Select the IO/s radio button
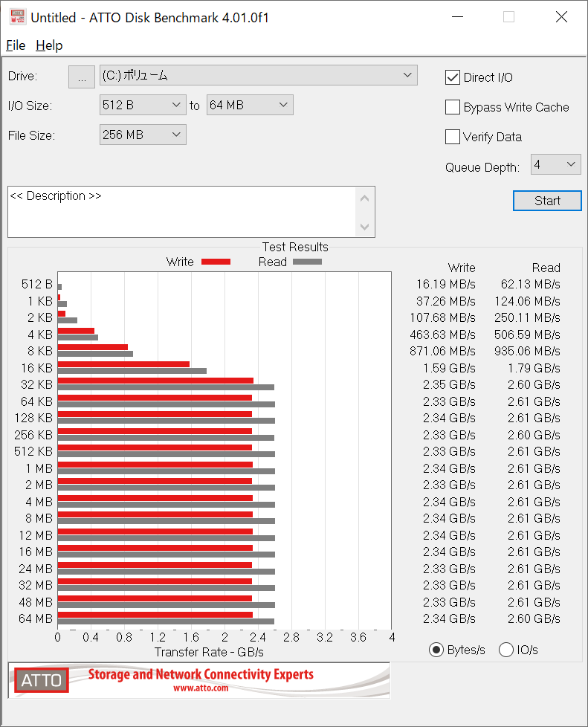The width and height of the screenshot is (588, 727). coord(506,650)
